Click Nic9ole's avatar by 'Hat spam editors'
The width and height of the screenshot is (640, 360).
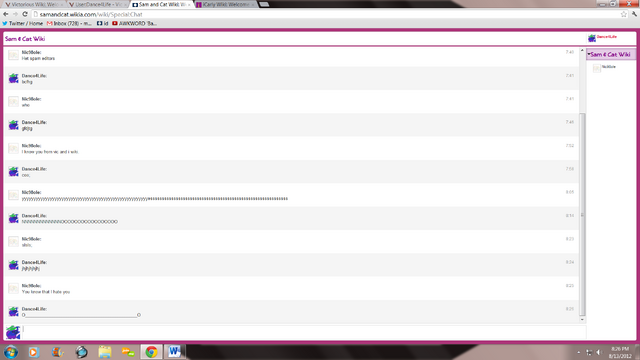click(x=13, y=55)
